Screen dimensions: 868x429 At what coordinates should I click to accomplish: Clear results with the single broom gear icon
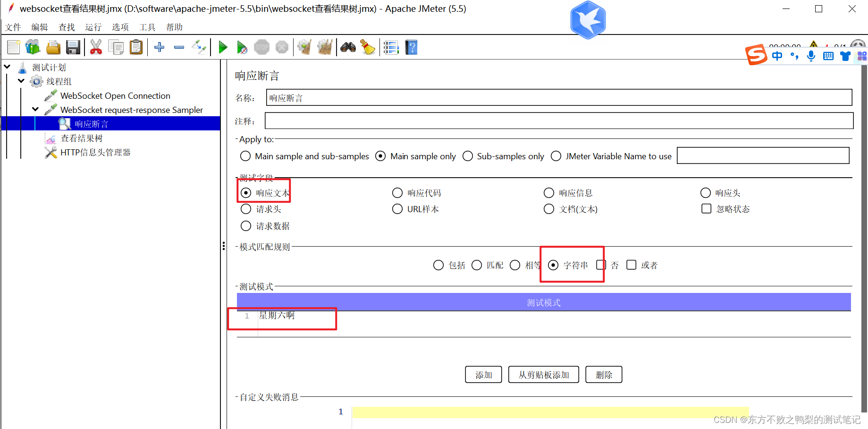pos(304,47)
